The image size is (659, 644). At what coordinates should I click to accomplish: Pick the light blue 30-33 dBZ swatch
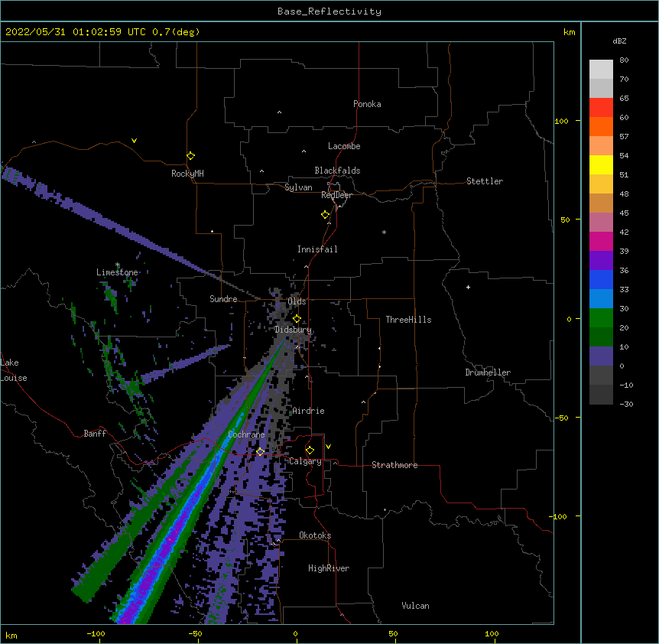point(601,298)
